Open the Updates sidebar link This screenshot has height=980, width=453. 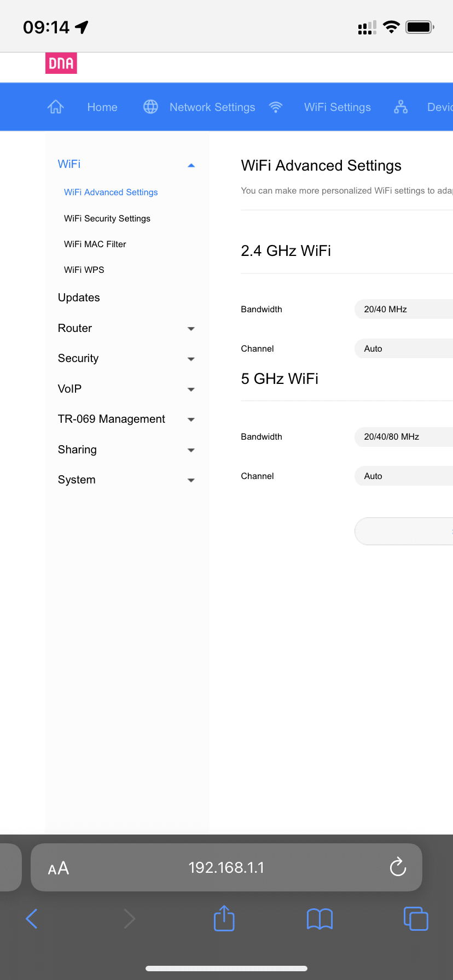coord(79,297)
